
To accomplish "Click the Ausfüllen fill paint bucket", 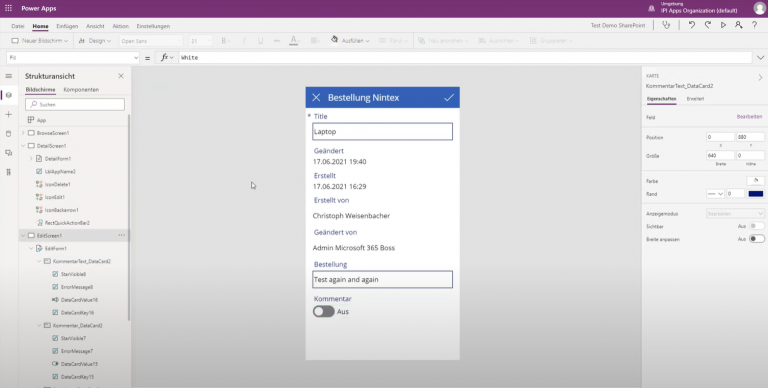I will click(x=335, y=40).
